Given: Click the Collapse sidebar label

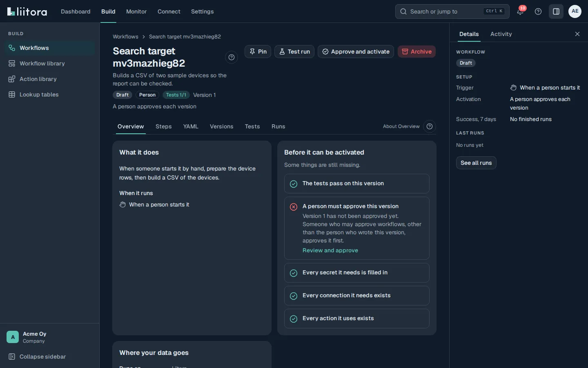Looking at the screenshot, I should click(42, 357).
